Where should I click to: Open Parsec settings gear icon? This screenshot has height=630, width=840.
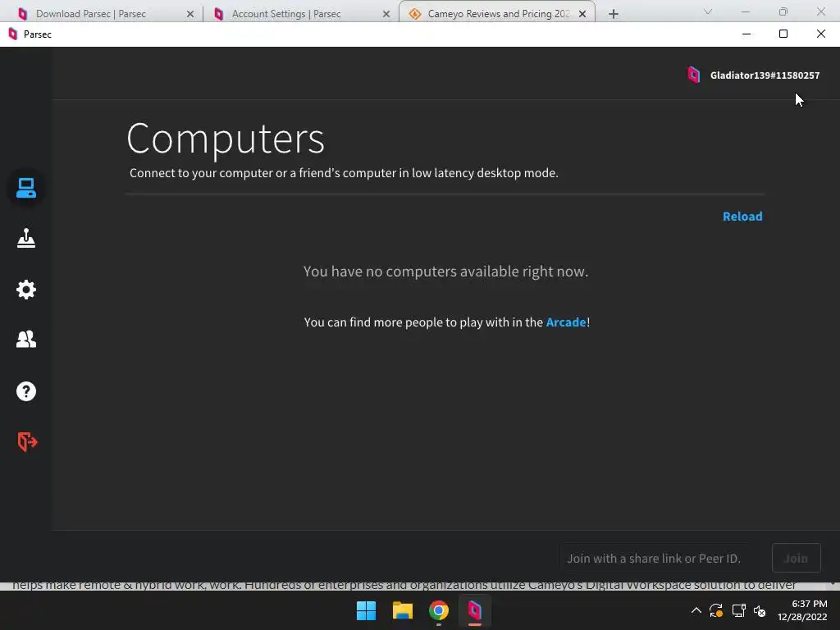[x=25, y=290]
